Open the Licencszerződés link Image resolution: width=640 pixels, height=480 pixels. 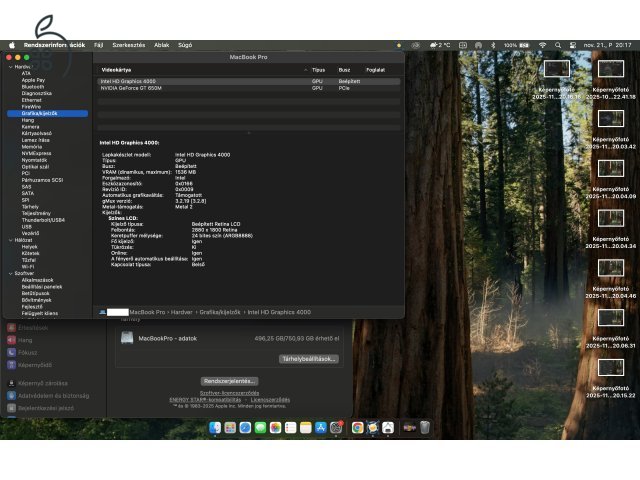point(270,400)
